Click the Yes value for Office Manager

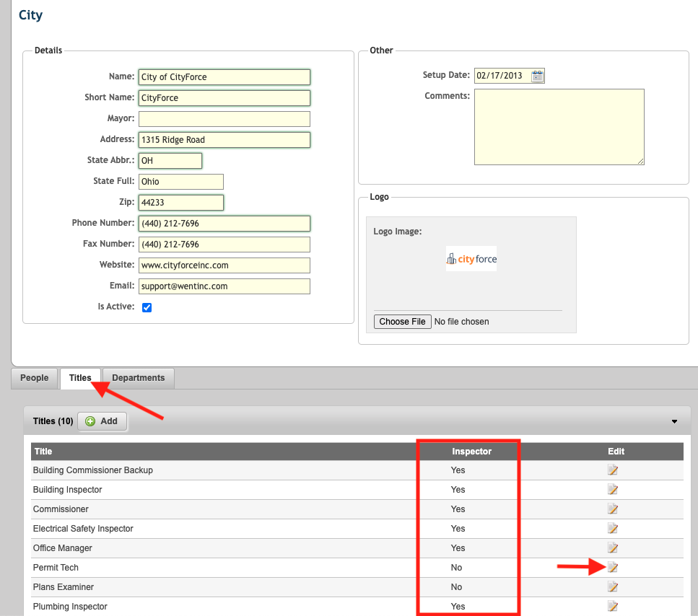(458, 548)
